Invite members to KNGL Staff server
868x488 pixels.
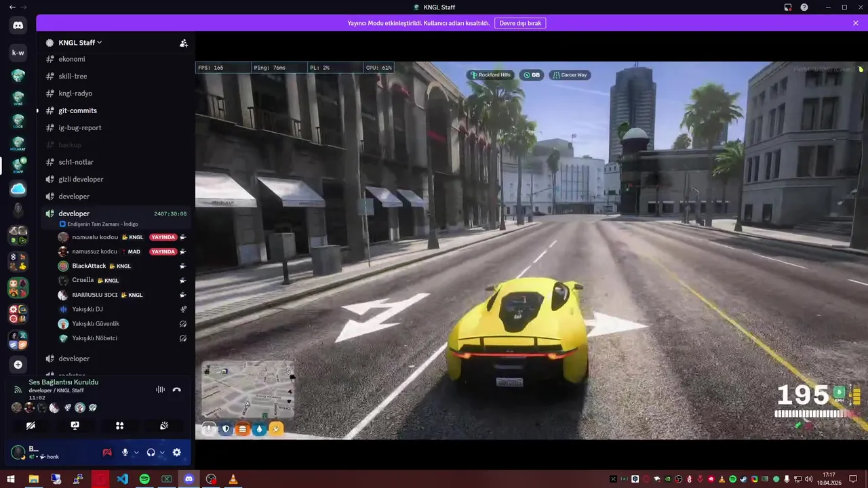pos(183,43)
